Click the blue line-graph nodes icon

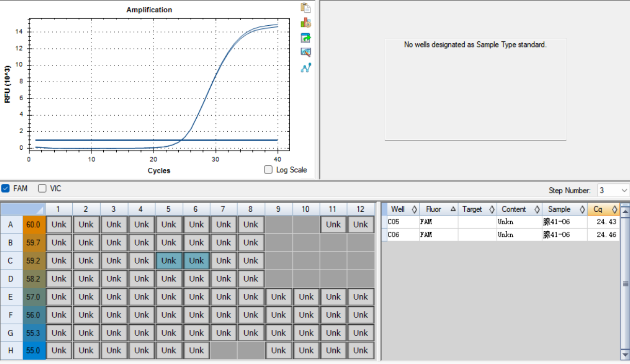tap(306, 67)
